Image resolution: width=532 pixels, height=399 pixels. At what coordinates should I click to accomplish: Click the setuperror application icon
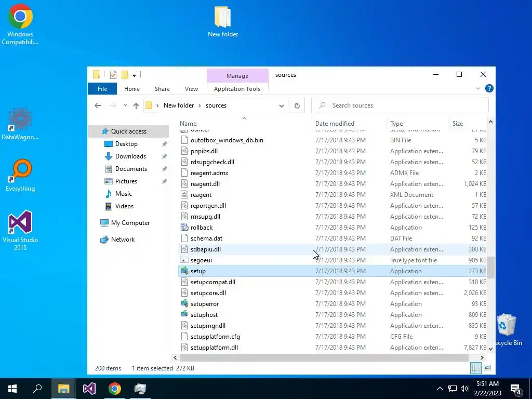[x=184, y=303]
